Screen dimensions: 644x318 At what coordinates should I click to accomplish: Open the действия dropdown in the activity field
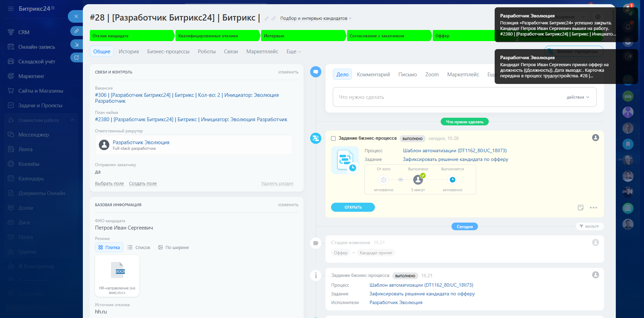pyautogui.click(x=578, y=97)
